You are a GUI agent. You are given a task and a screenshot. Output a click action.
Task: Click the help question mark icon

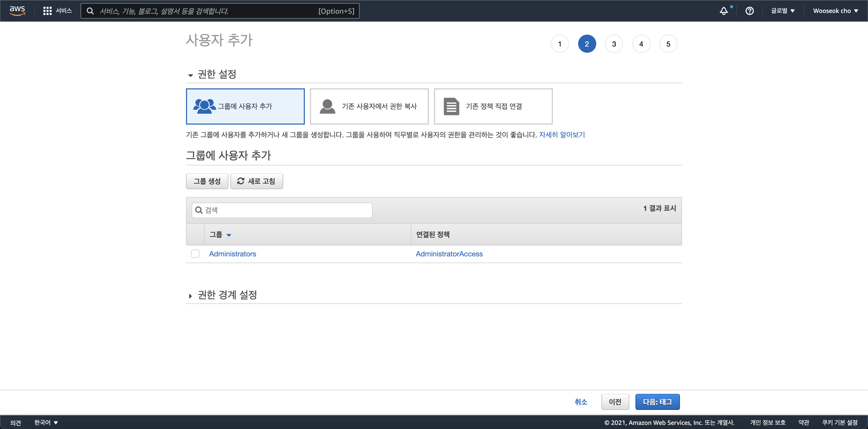click(749, 11)
